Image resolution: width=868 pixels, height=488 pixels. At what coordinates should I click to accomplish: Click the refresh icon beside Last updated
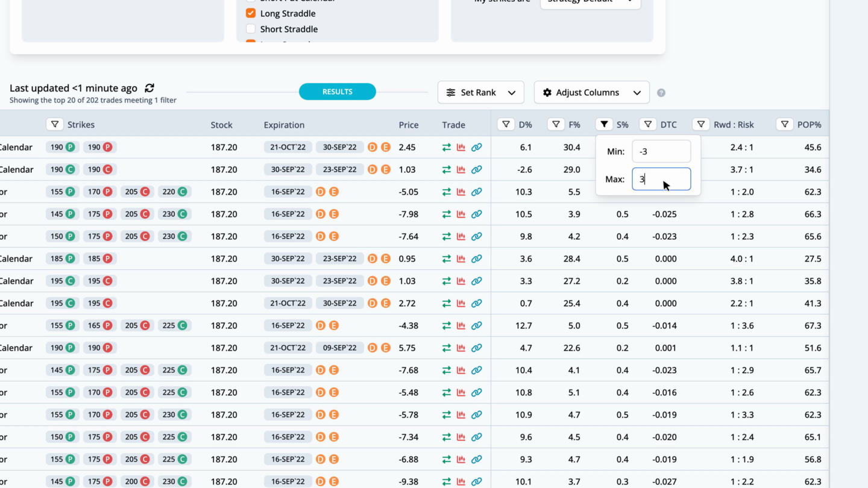(x=149, y=88)
